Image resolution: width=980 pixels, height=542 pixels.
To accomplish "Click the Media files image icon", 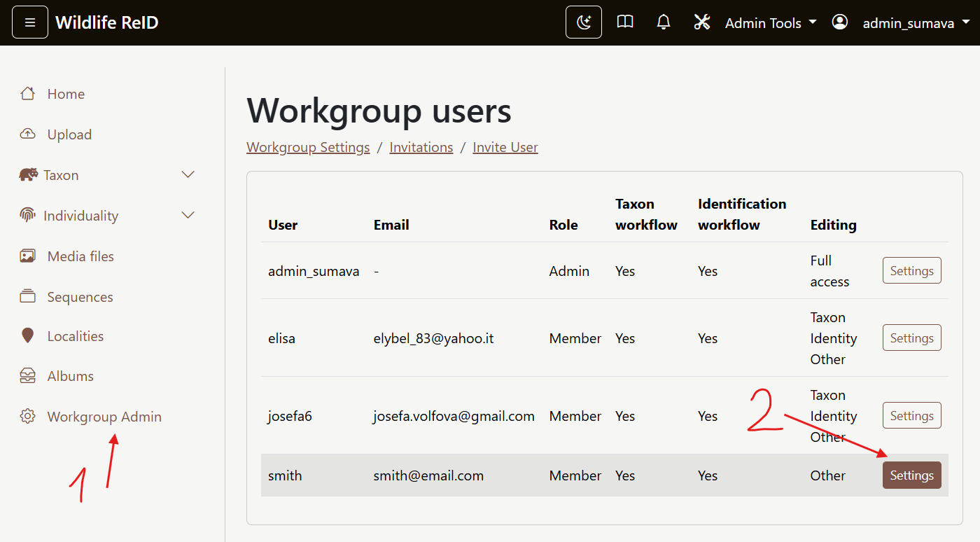I will (x=28, y=256).
